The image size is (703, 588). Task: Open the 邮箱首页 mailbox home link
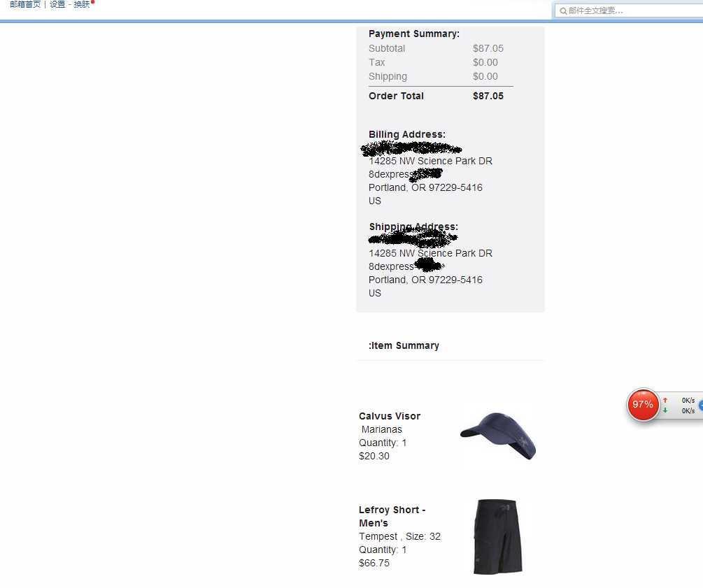[25, 4]
